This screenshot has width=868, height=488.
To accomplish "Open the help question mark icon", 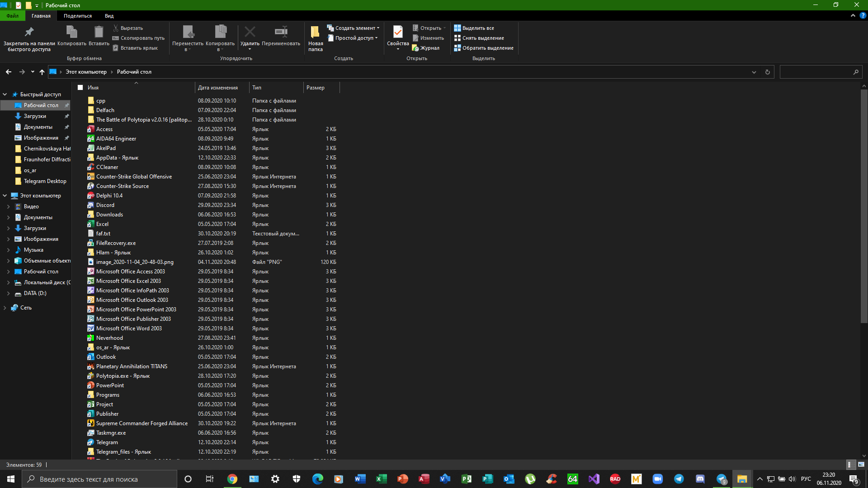I will (862, 15).
